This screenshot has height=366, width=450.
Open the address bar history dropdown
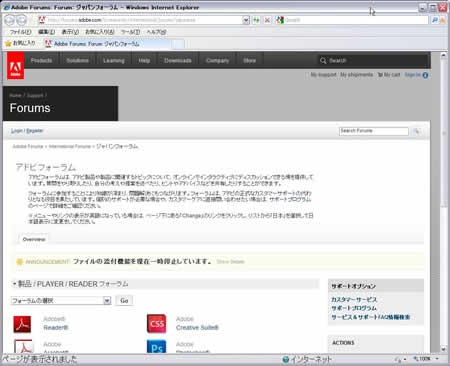[246, 20]
